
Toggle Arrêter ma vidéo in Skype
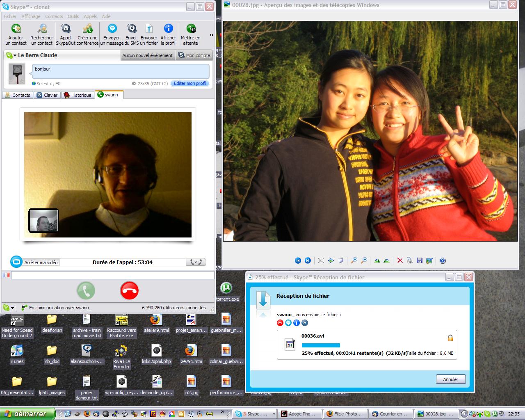(35, 262)
